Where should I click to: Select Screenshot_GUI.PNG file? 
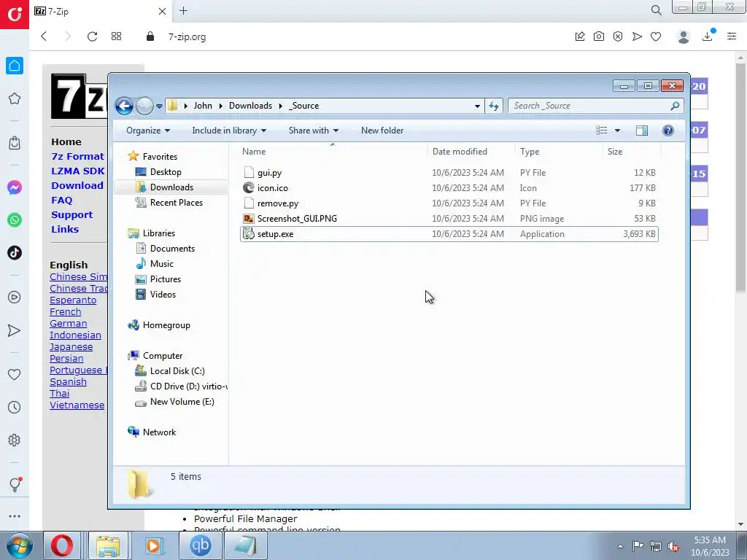tap(449, 219)
